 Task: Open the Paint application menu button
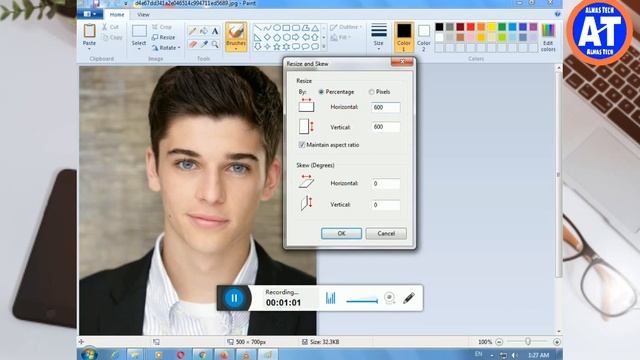pyautogui.click(x=89, y=14)
